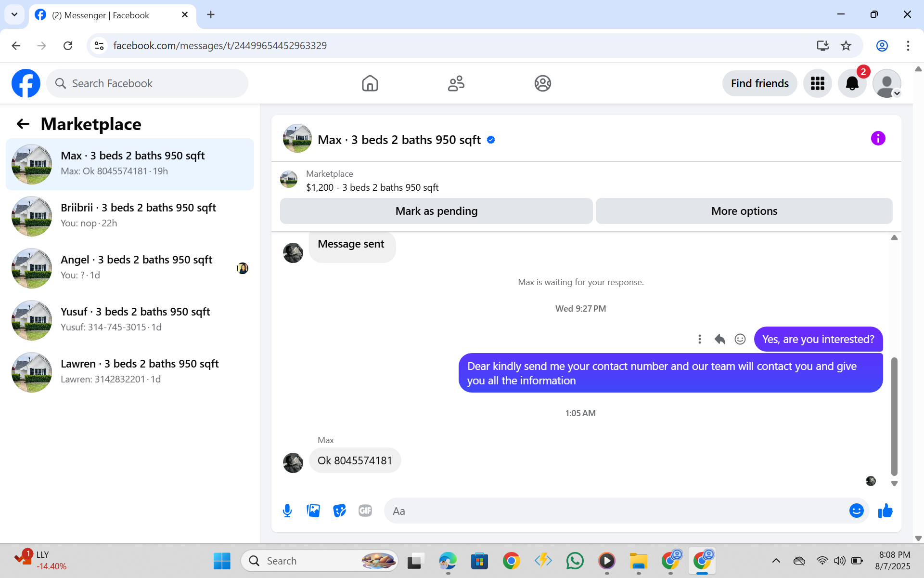
Task: Install the app from the address bar icon
Action: [822, 46]
